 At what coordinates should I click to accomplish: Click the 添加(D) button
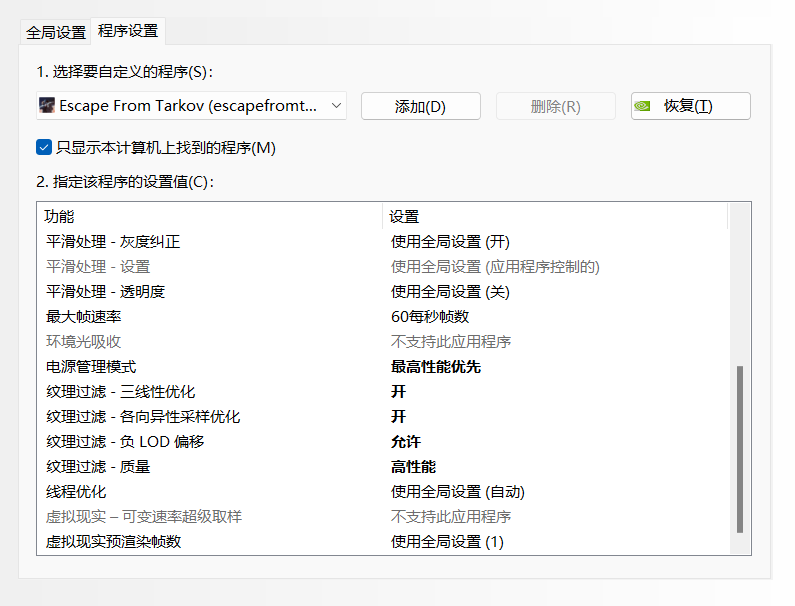[420, 106]
